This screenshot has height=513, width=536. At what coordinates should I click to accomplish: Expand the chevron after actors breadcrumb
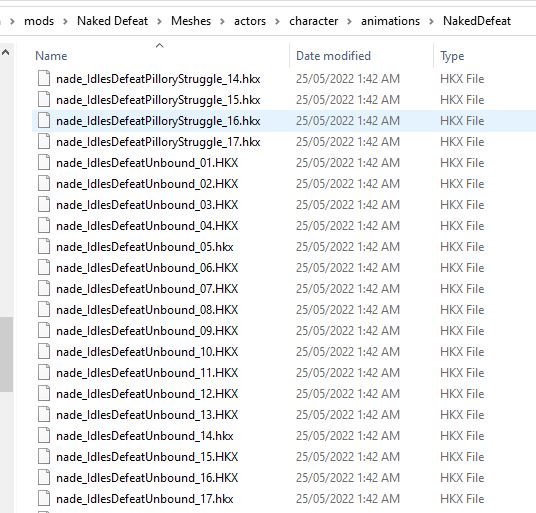pyautogui.click(x=277, y=22)
